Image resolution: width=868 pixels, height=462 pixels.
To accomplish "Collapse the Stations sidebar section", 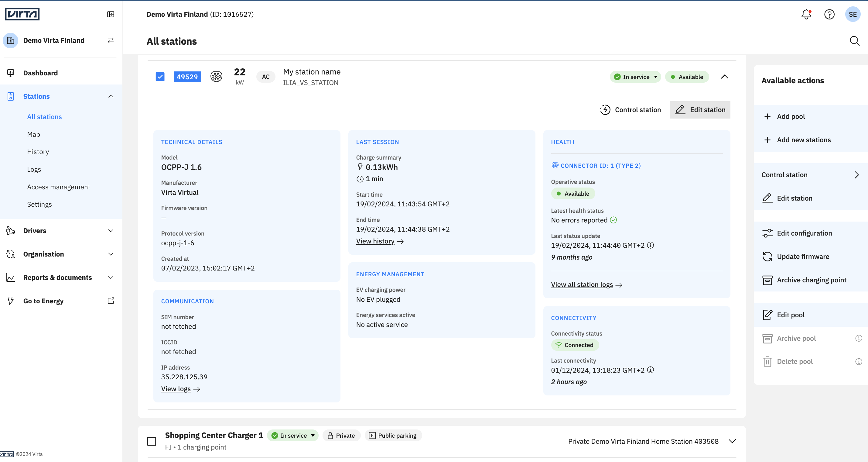I will coord(111,96).
